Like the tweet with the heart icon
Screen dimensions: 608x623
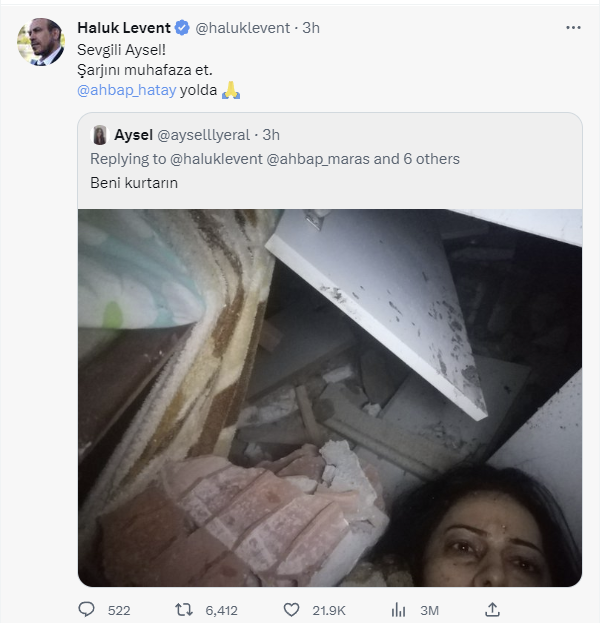click(x=292, y=609)
